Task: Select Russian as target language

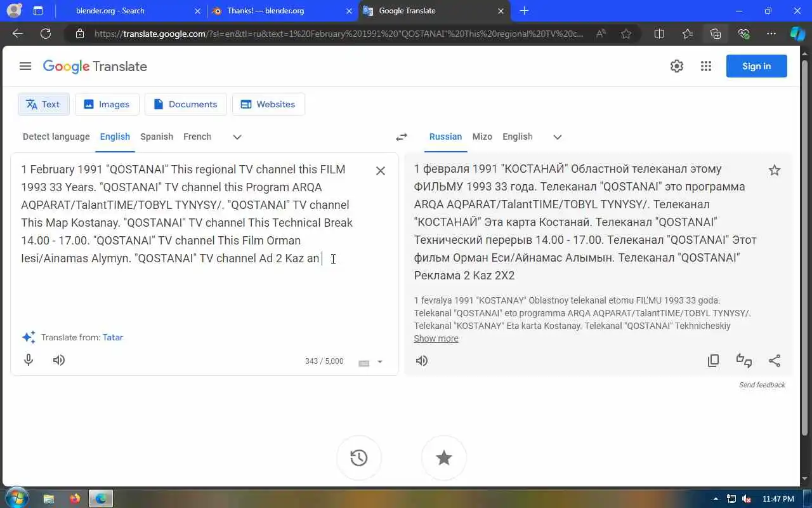Action: (445, 137)
